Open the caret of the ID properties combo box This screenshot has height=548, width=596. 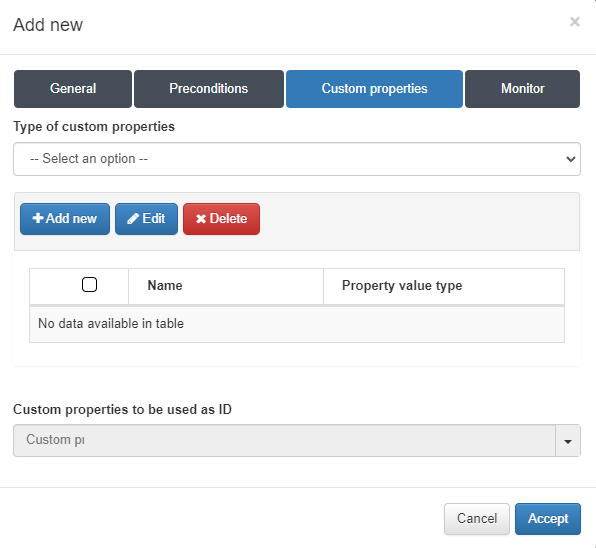pos(568,441)
